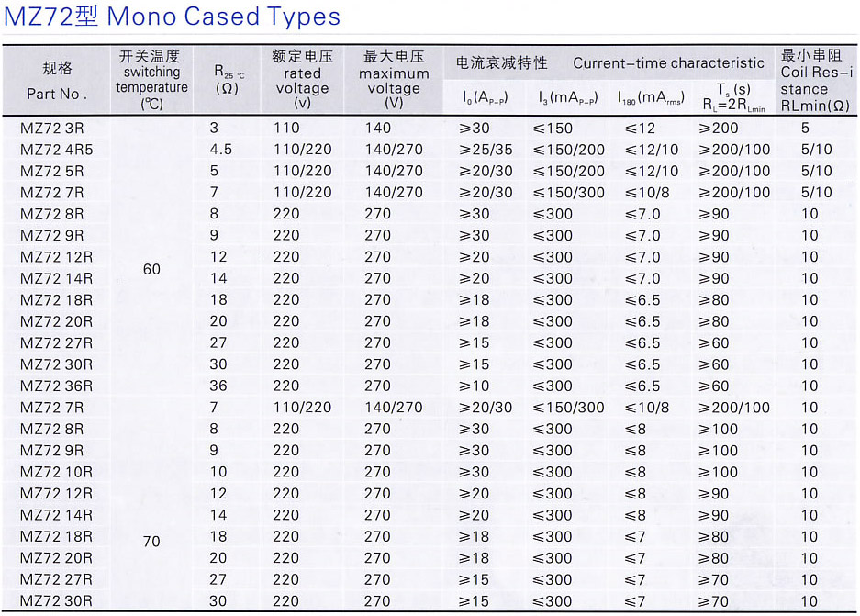Click the "I180 (mArms)" sub-header
The image size is (860, 616).
[651, 98]
